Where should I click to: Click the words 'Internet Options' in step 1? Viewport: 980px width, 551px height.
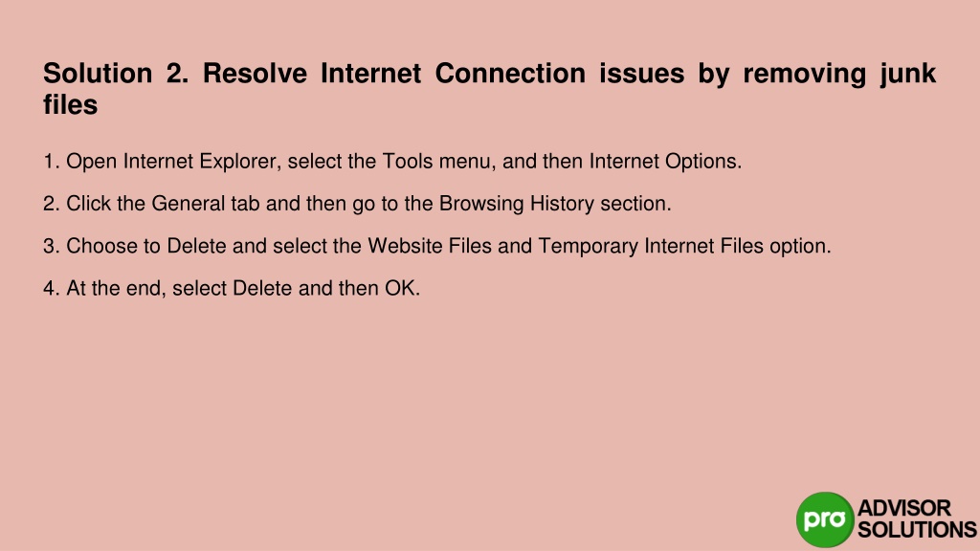pos(663,161)
